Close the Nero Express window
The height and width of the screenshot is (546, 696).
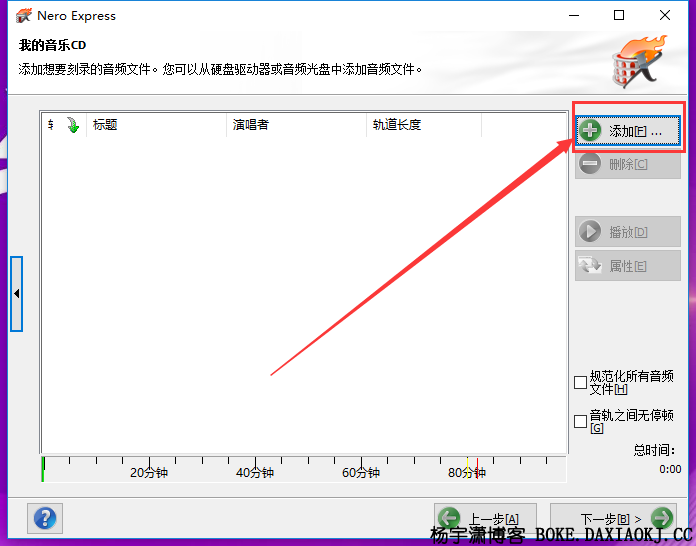665,16
